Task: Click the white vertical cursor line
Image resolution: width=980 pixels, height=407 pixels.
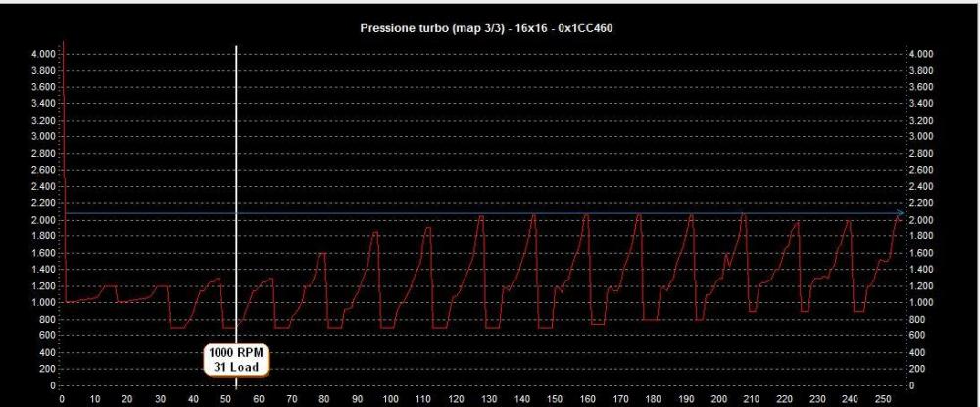Action: 236,147
